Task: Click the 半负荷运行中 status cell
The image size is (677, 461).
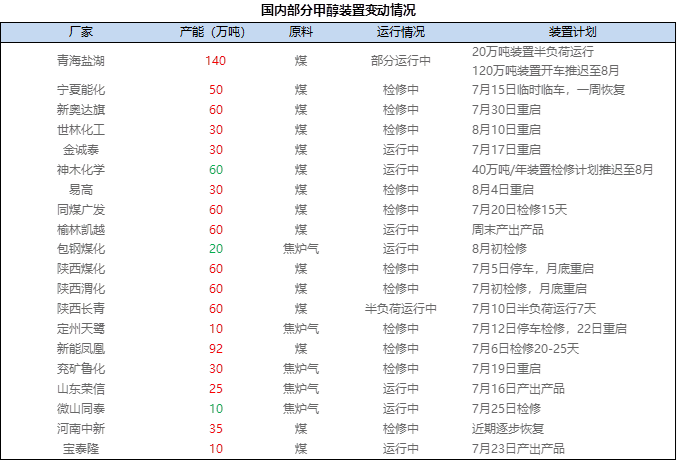Action: tap(401, 309)
